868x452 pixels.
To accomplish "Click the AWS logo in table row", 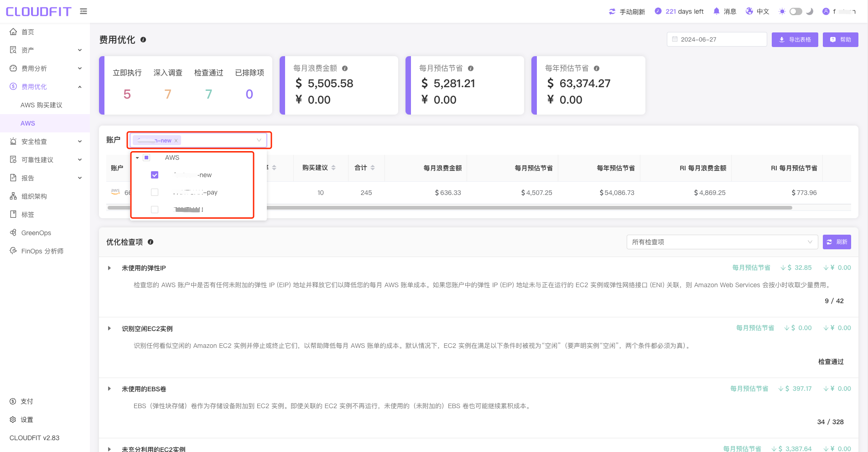I will tap(115, 192).
